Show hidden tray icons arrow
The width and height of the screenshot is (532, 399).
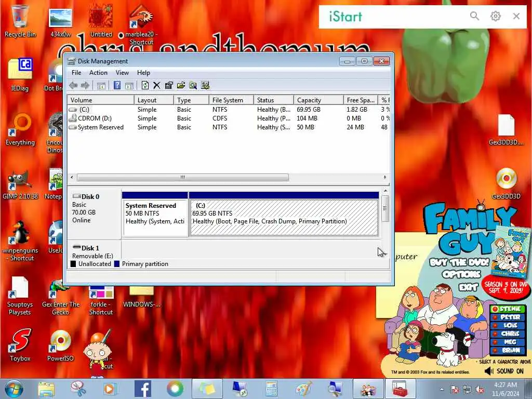(x=442, y=390)
